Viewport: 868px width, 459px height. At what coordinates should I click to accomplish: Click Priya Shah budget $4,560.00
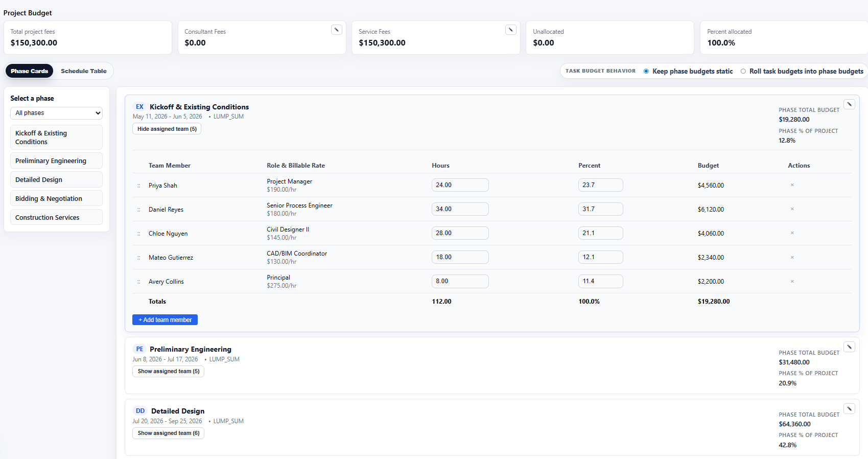point(711,186)
